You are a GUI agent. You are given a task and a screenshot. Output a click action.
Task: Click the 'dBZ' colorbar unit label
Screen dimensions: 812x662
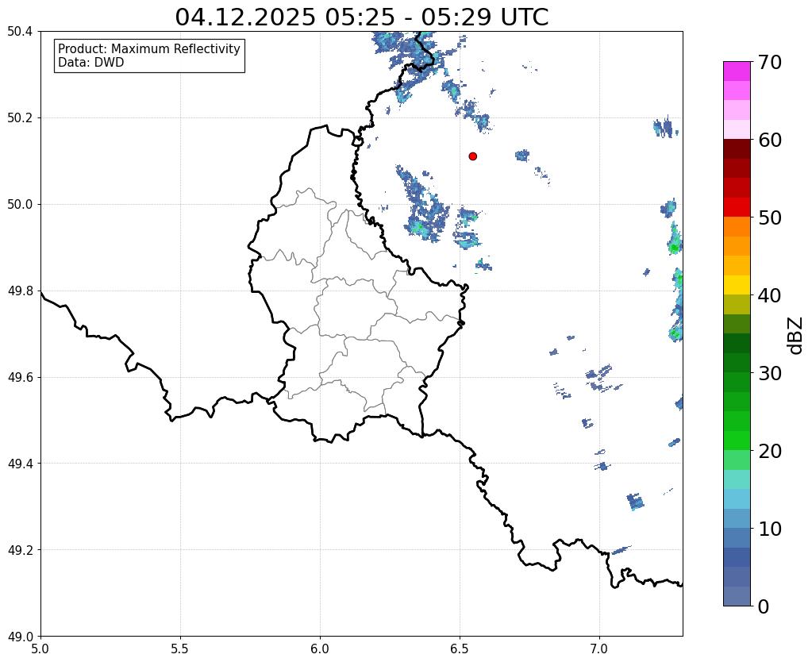tap(796, 335)
